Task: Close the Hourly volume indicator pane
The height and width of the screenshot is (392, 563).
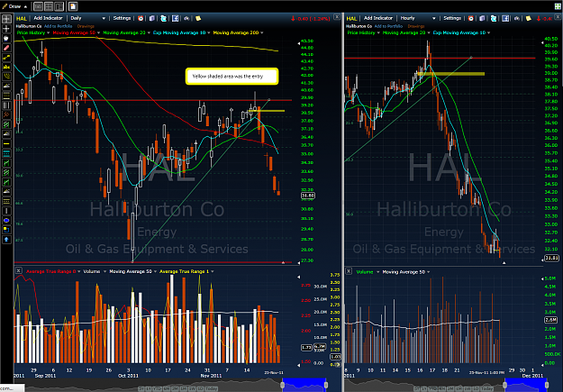Action: tap(349, 271)
